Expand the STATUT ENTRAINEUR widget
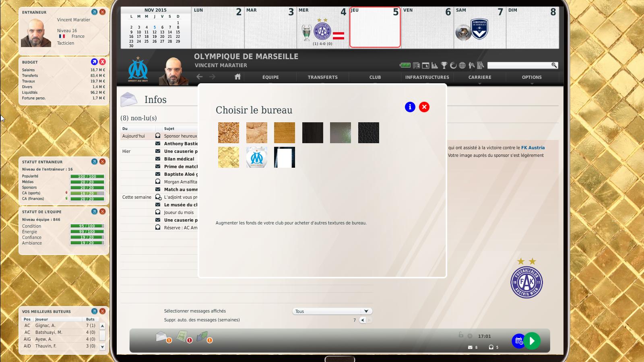This screenshot has width=644, height=362. pos(94,162)
